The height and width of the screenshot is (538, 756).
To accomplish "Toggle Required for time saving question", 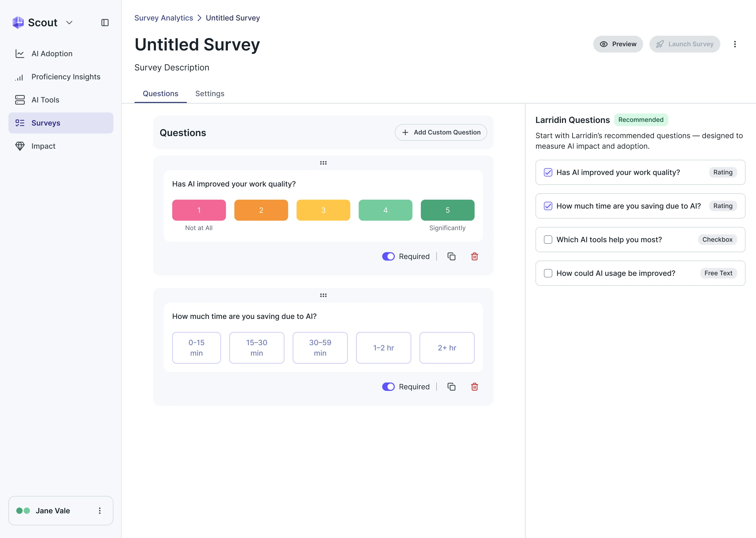I will pyautogui.click(x=388, y=387).
